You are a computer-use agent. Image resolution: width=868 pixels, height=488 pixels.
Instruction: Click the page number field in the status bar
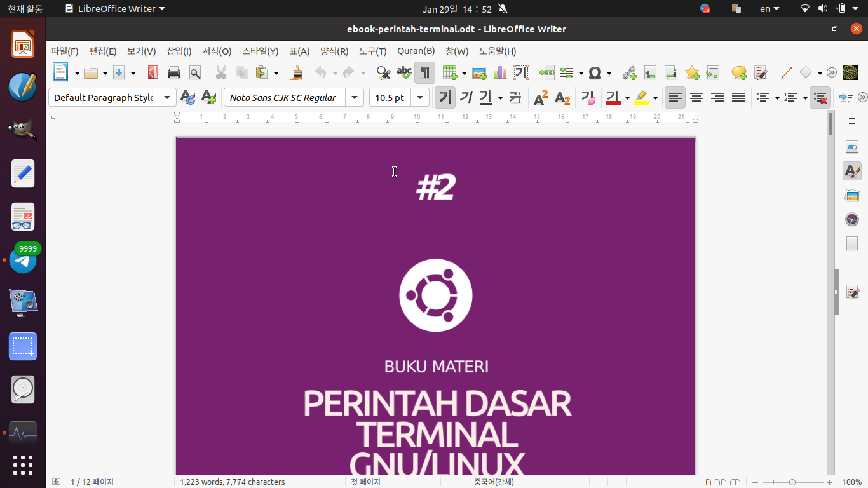[92, 482]
